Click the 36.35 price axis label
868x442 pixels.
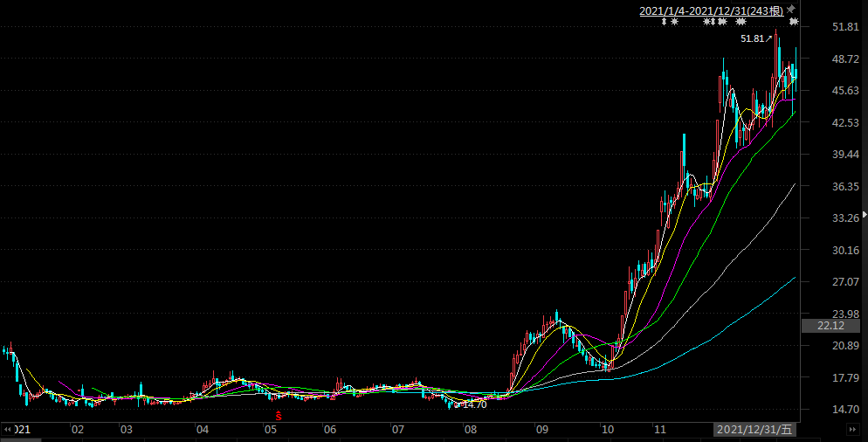(x=845, y=186)
